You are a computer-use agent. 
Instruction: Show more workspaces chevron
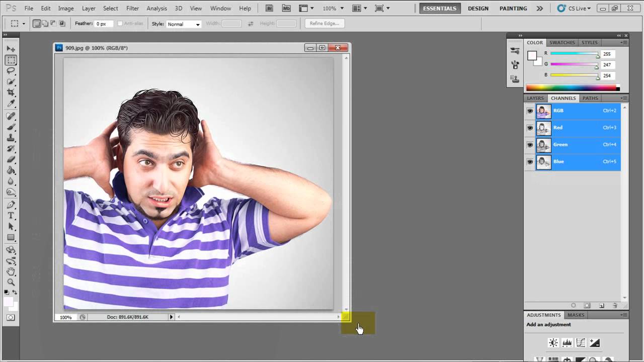coord(540,9)
